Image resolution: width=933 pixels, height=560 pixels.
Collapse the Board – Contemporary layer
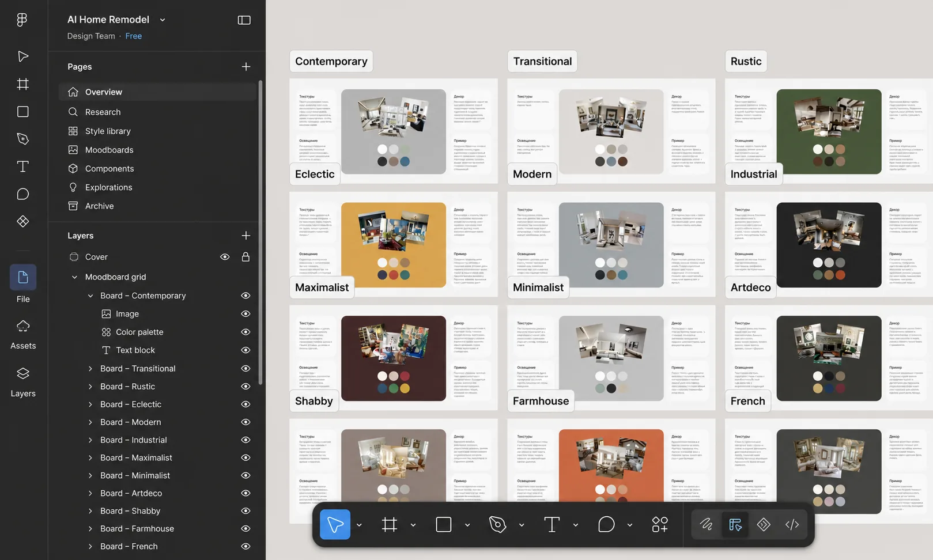tap(90, 296)
